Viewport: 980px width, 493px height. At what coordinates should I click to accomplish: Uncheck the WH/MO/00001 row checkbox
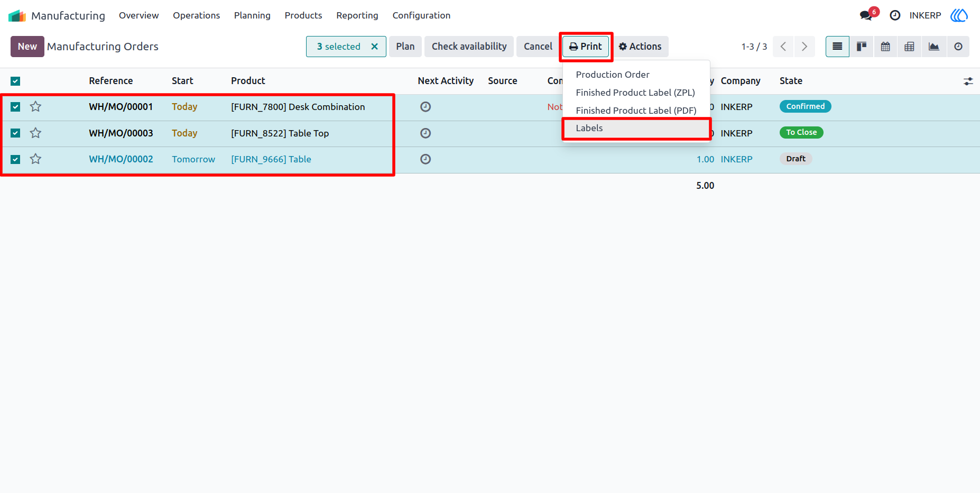[15, 107]
